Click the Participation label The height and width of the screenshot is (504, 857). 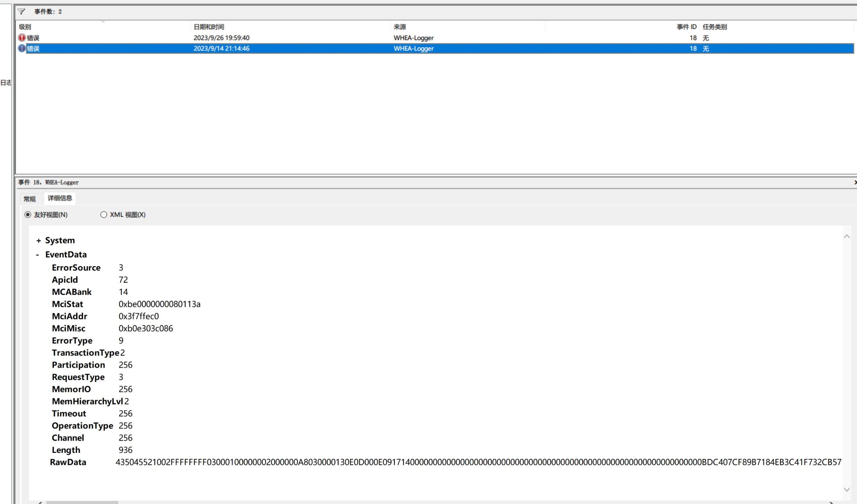tap(78, 365)
